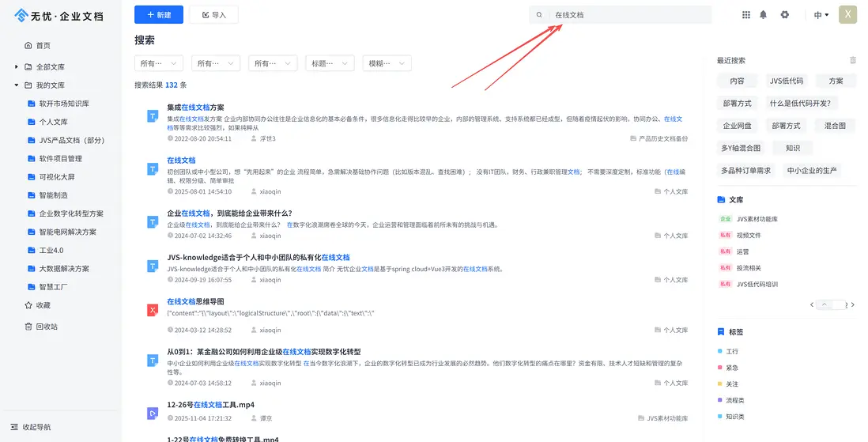Open the second 所有 filter dropdown
The height and width of the screenshot is (442, 868).
click(x=215, y=63)
